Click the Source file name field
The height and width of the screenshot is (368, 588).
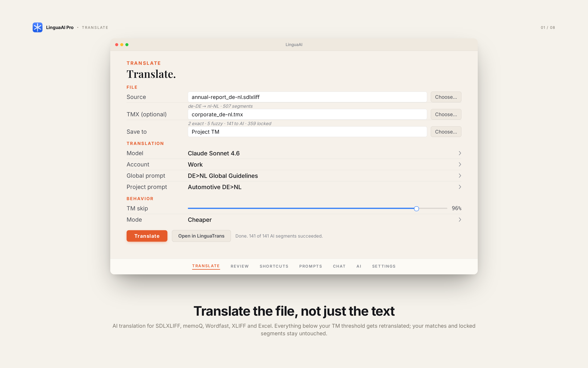(x=307, y=97)
